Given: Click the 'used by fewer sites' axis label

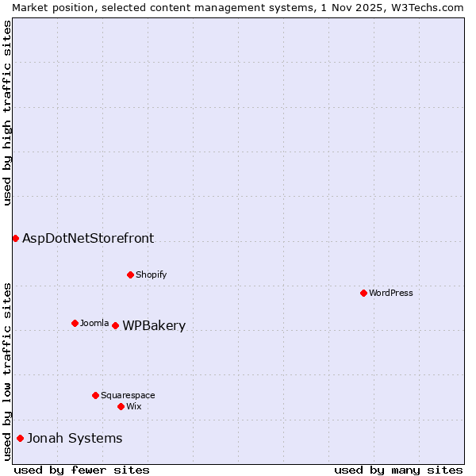Looking at the screenshot, I should (82, 470).
